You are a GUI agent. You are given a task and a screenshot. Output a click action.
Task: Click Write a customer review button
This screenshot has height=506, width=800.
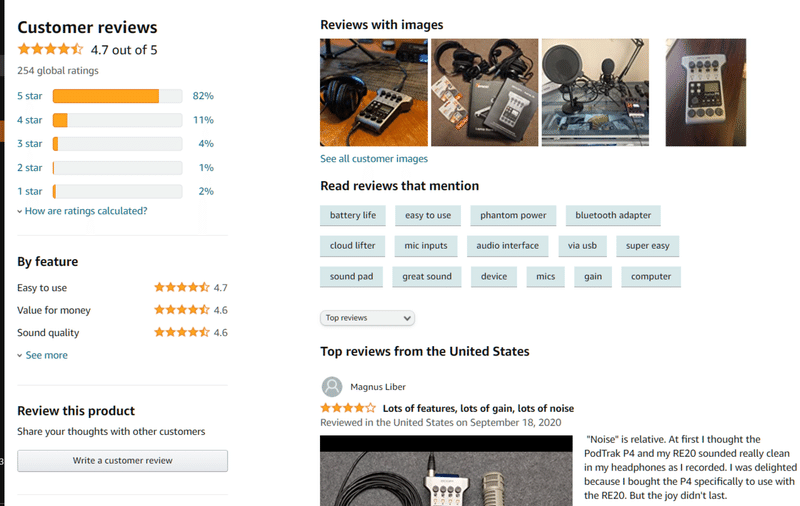tap(122, 461)
